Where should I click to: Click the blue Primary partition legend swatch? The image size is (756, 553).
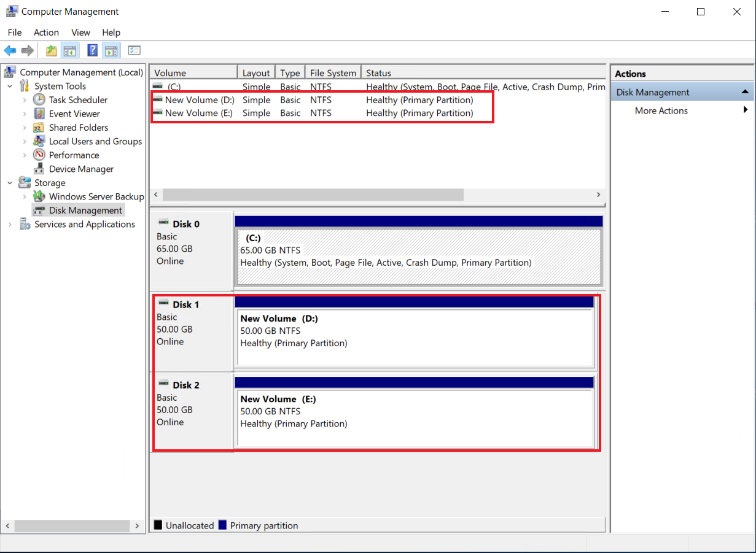coord(221,525)
